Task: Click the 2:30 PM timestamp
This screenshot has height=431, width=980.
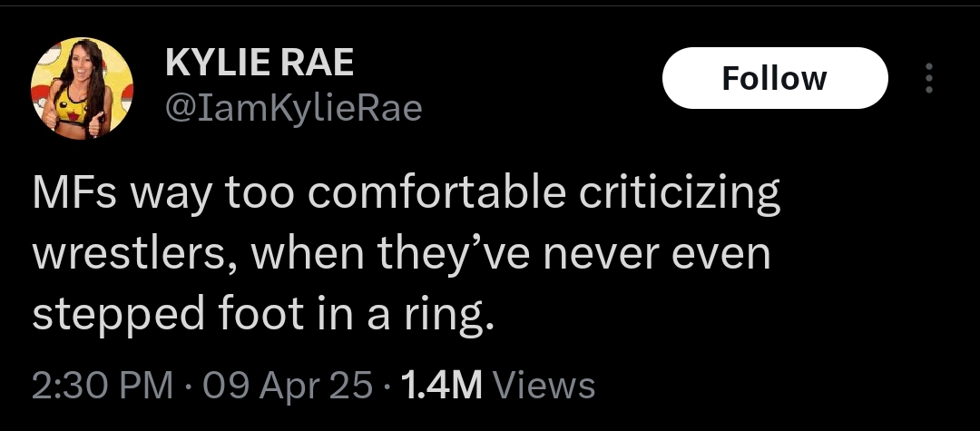Action: point(102,386)
